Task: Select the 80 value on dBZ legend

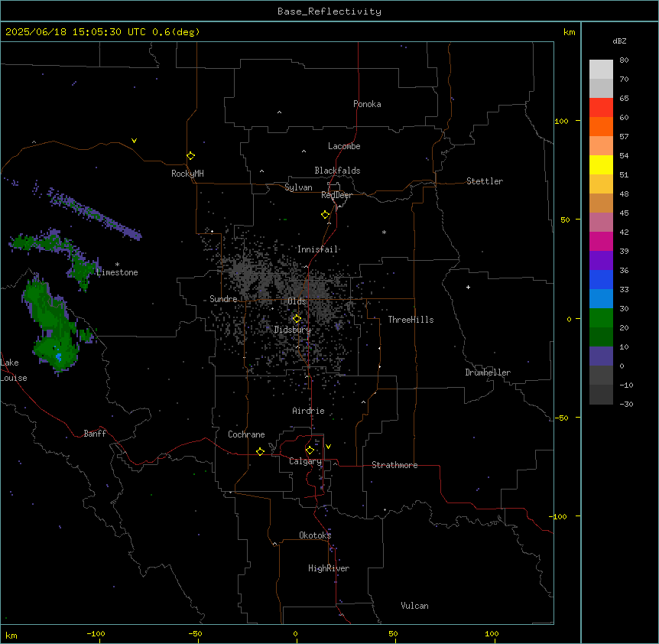Action: pyautogui.click(x=624, y=60)
